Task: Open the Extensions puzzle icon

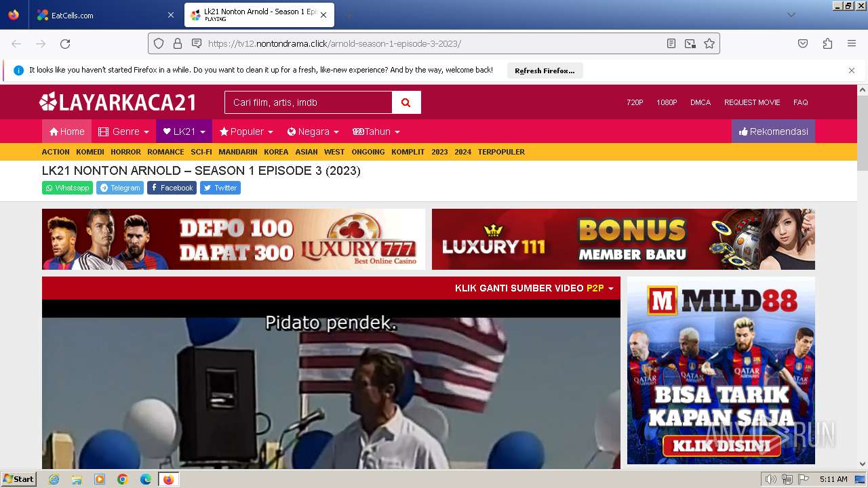Action: point(827,43)
